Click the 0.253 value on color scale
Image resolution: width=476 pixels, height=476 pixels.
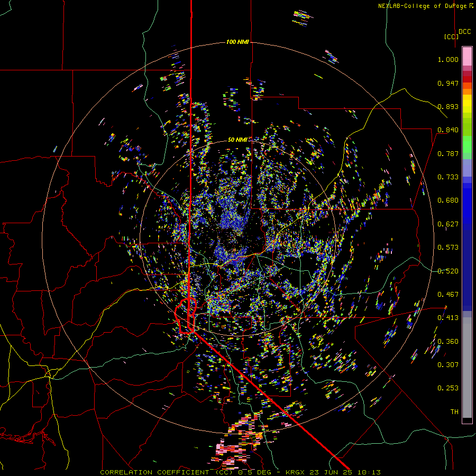coord(448,388)
